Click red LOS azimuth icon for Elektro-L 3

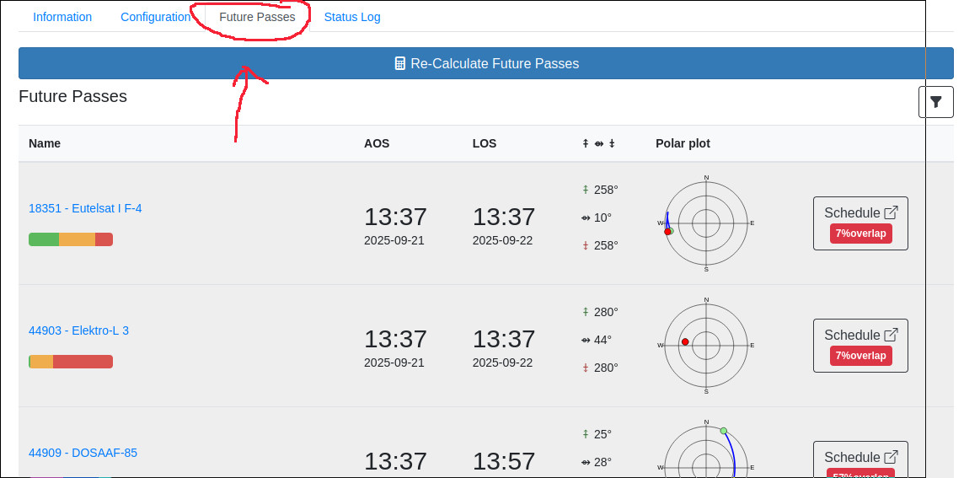(x=586, y=368)
